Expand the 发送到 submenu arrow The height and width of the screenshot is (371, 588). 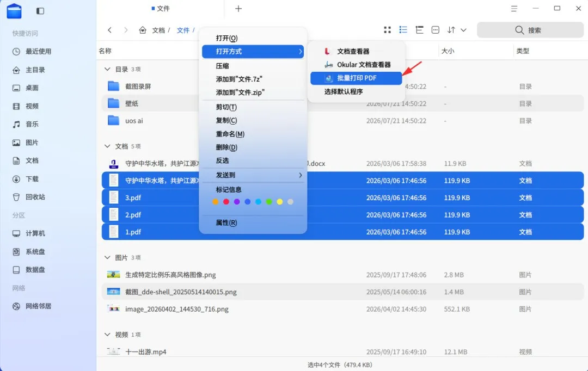pyautogui.click(x=301, y=175)
